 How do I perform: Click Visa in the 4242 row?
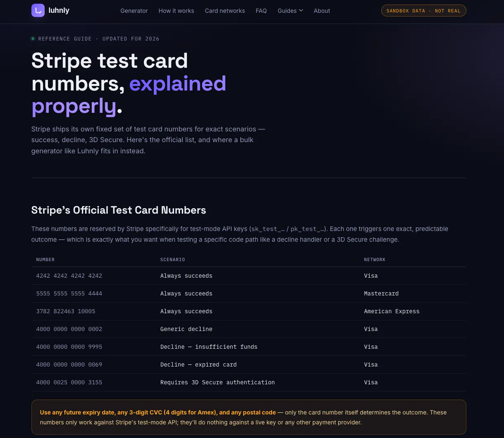[371, 276]
